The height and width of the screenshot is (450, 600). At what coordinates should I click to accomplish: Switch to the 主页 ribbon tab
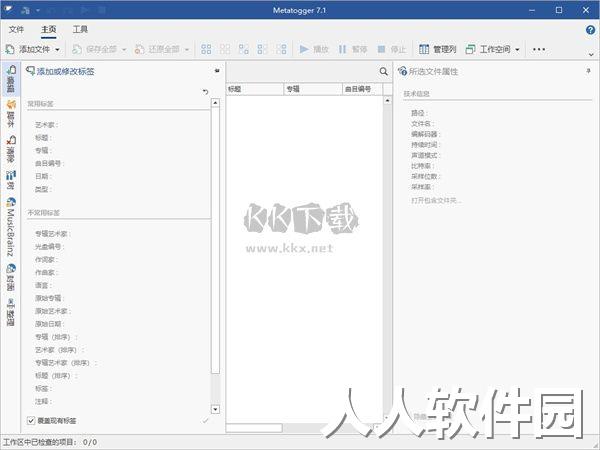coord(49,29)
